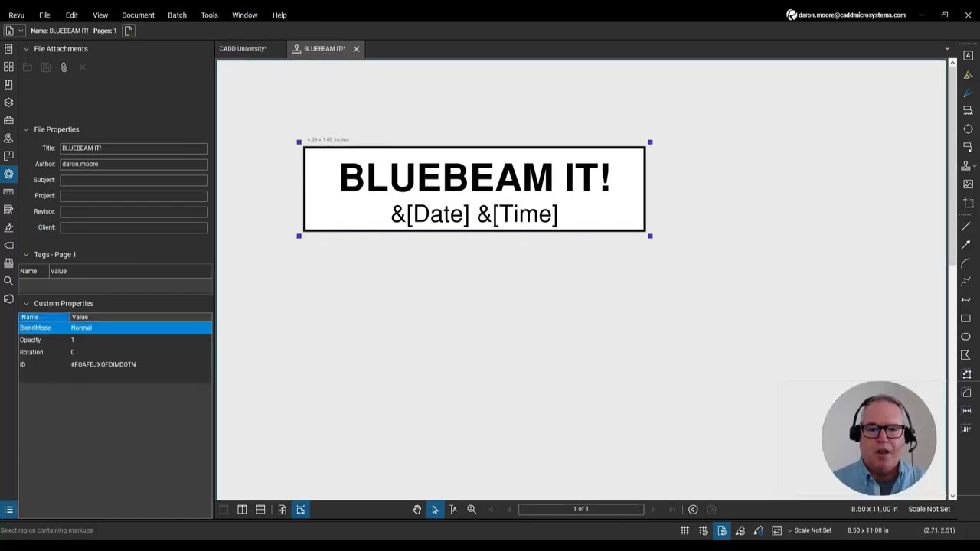Viewport: 980px width, 551px height.
Task: Open the Revu menu
Action: (x=16, y=15)
